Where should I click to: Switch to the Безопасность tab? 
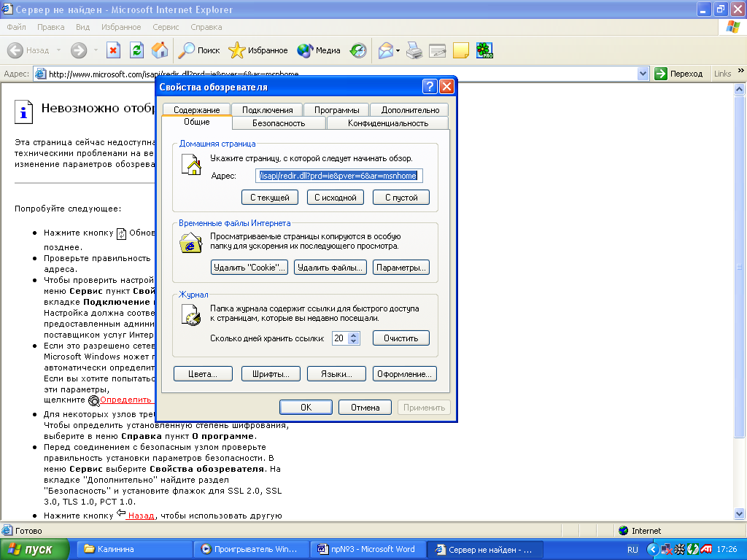click(279, 122)
